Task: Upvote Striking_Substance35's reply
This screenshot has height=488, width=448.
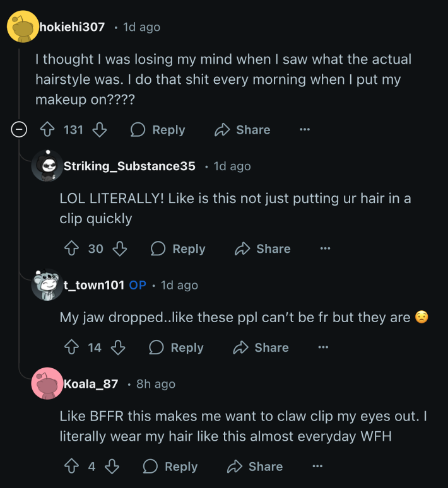Action: click(x=71, y=249)
